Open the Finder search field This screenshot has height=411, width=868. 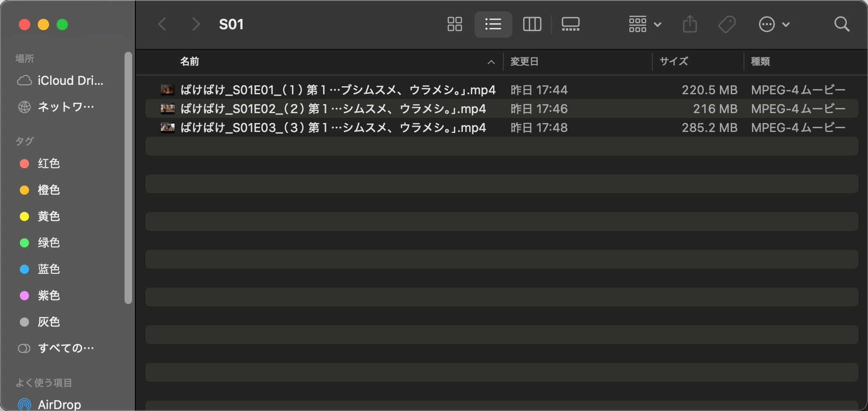point(842,24)
